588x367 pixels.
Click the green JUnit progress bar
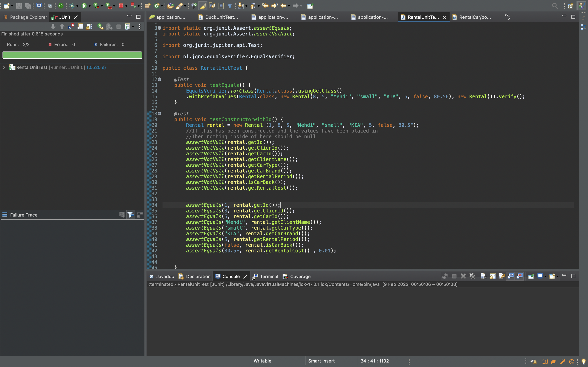pos(72,55)
